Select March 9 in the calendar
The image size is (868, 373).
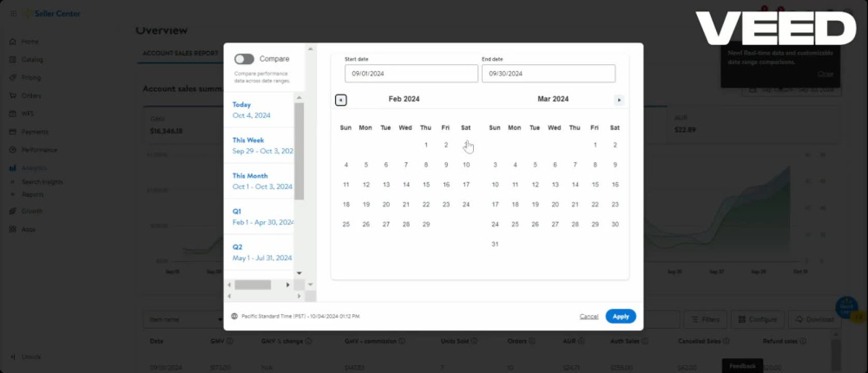coord(615,165)
